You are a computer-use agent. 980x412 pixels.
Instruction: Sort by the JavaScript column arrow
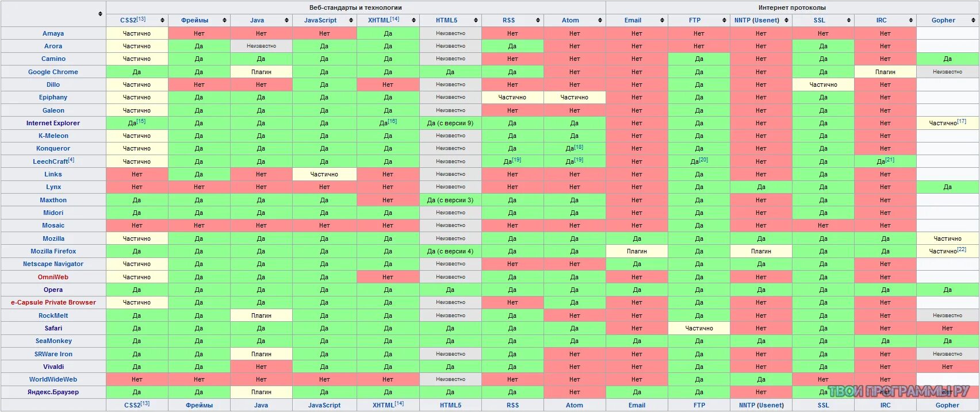click(x=351, y=20)
